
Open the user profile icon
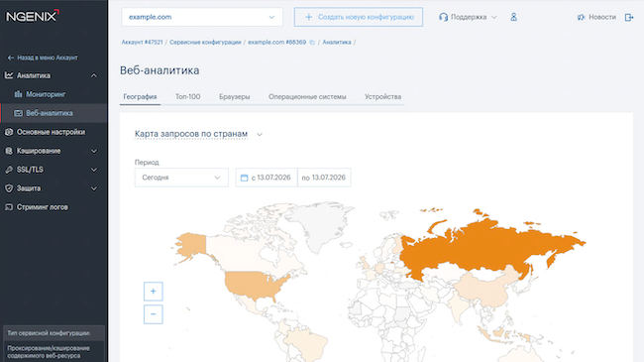pyautogui.click(x=513, y=17)
